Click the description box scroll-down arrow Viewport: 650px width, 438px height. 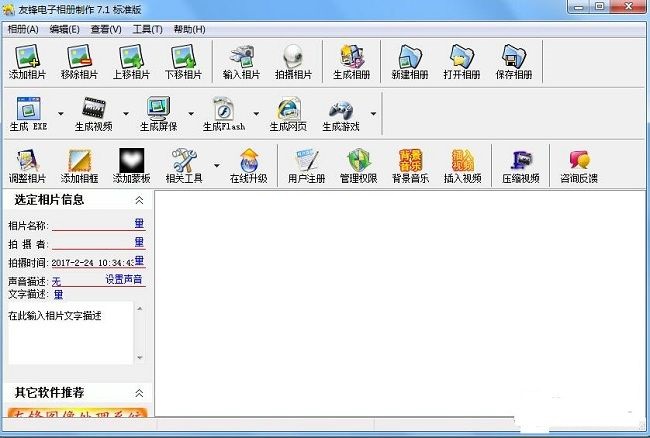click(x=140, y=358)
